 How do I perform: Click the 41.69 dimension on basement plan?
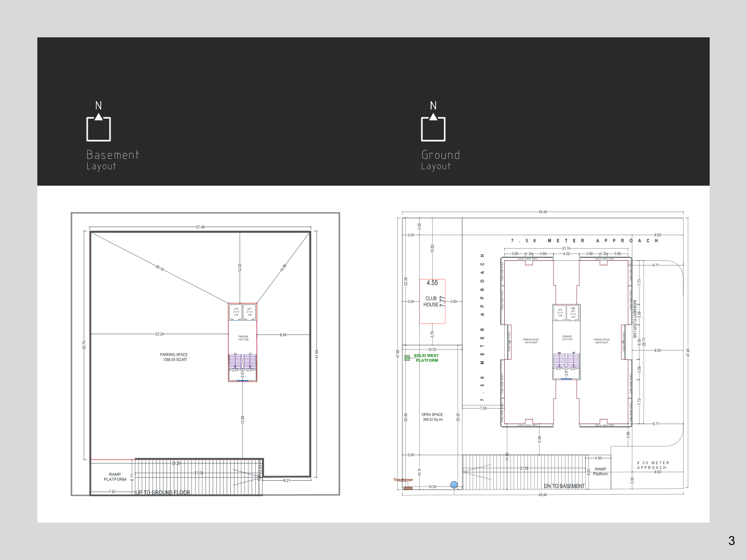pyautogui.click(x=316, y=355)
